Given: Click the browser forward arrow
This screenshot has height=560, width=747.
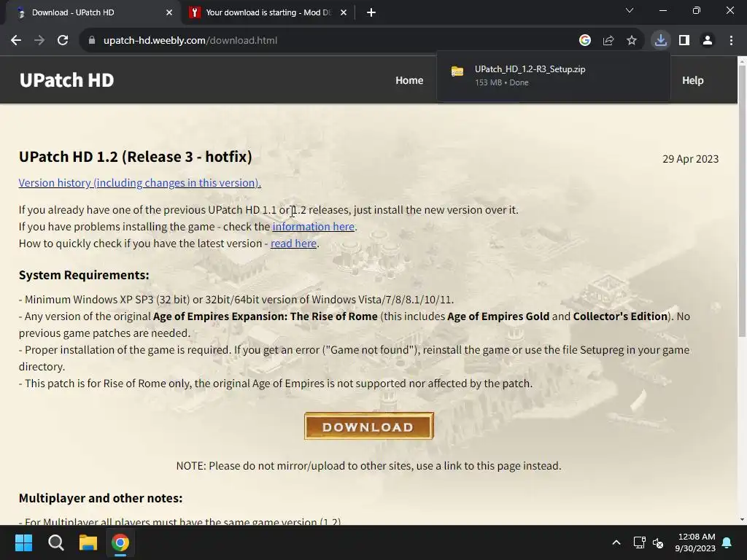Looking at the screenshot, I should (39, 41).
